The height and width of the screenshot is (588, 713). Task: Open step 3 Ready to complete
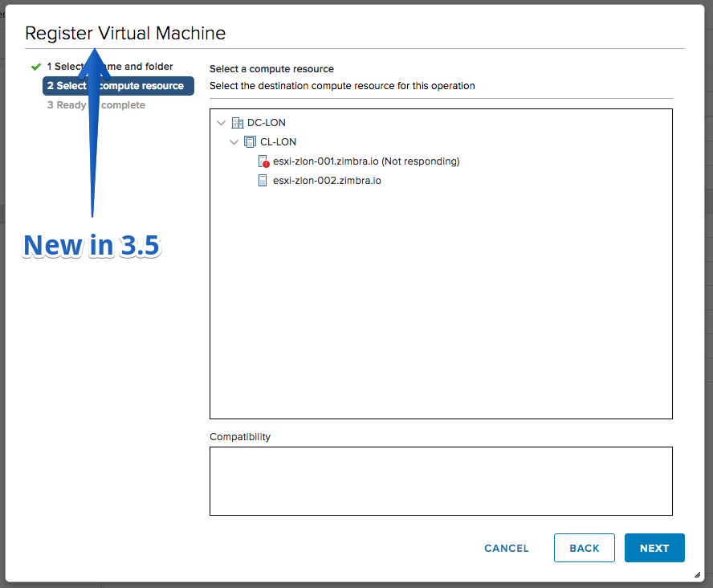96,105
